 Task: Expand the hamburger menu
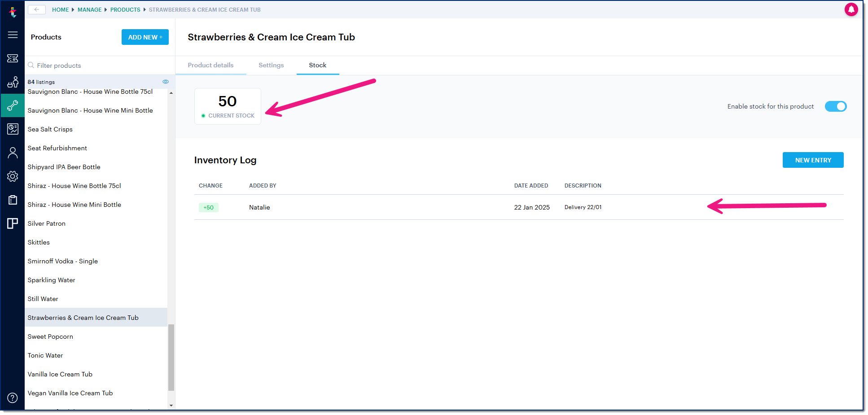(13, 35)
